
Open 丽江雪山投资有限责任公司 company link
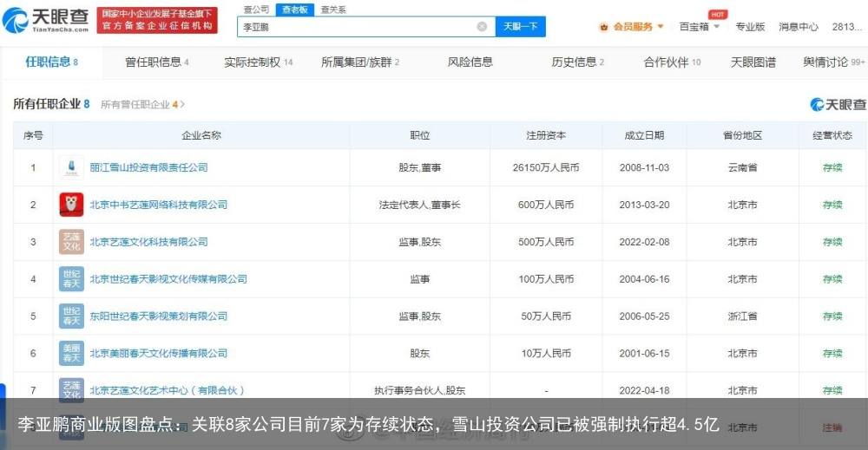tap(148, 167)
